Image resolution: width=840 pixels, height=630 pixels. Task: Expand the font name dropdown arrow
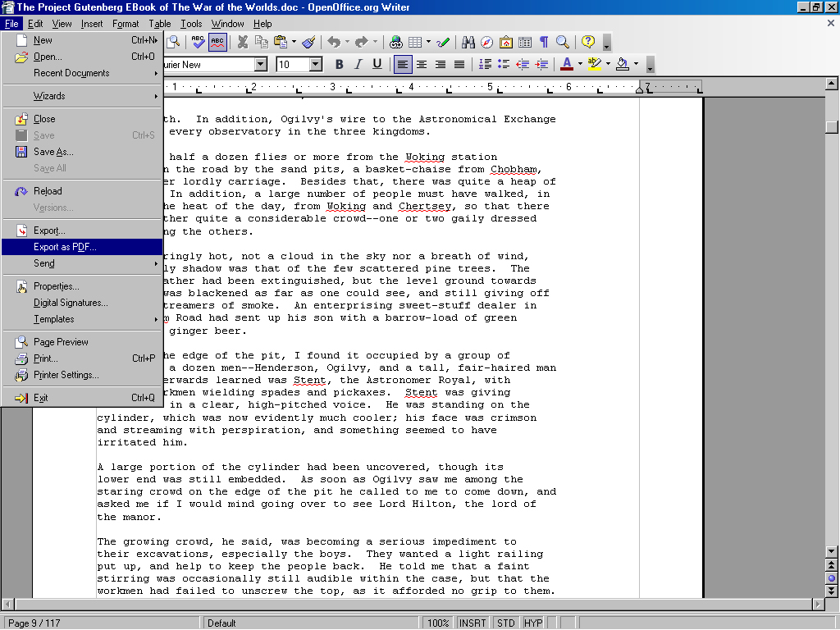click(x=261, y=64)
